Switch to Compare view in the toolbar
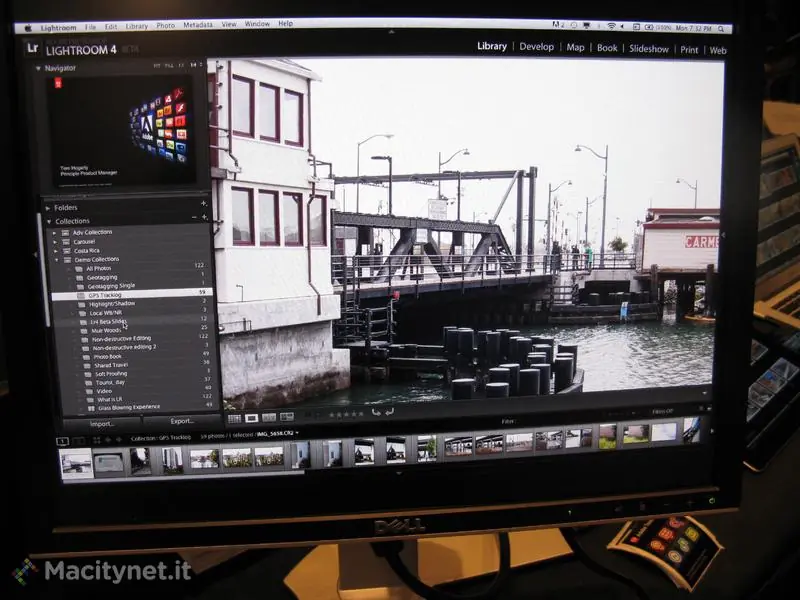Screen dimensions: 800x600 (269, 417)
